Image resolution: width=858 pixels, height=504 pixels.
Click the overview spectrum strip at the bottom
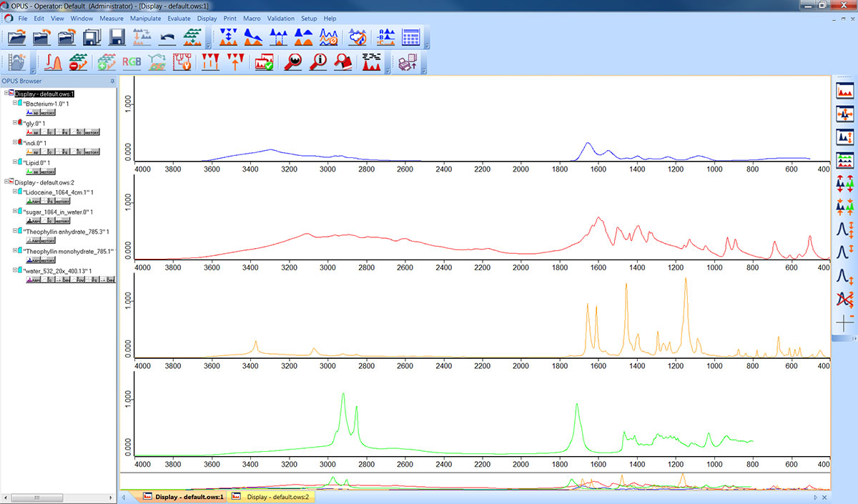(472, 482)
